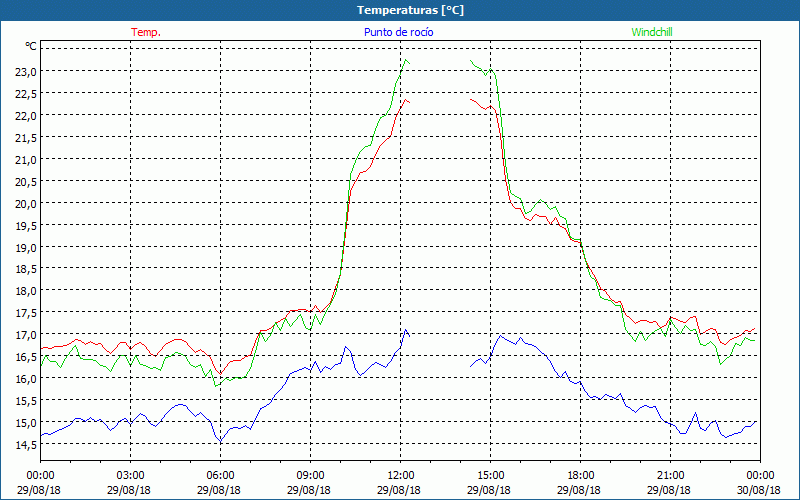Image resolution: width=800 pixels, height=500 pixels.
Task: Click the 17,5 y-axis value
Action: (x=26, y=313)
